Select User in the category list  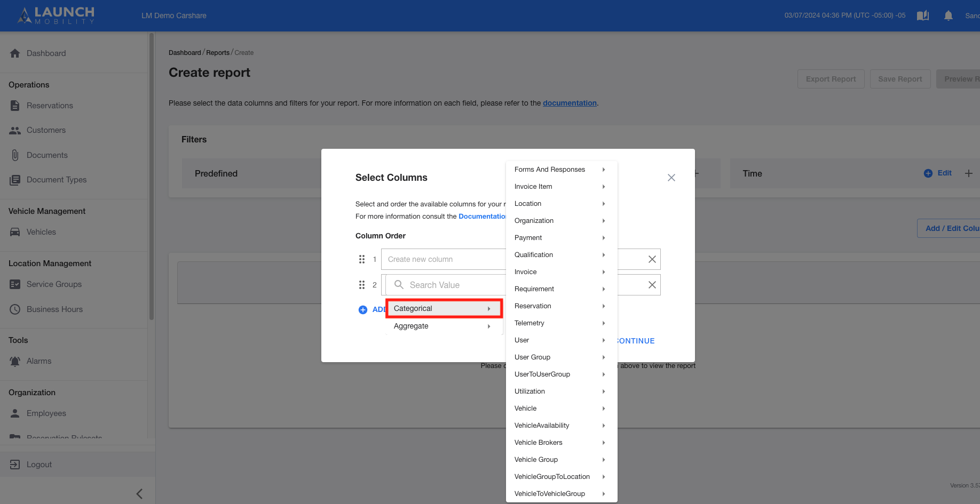coord(562,340)
